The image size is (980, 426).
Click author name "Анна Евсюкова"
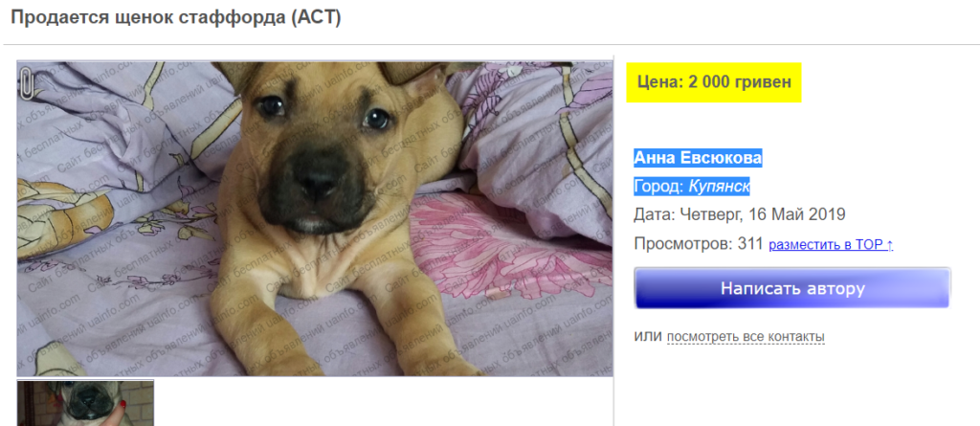[698, 158]
